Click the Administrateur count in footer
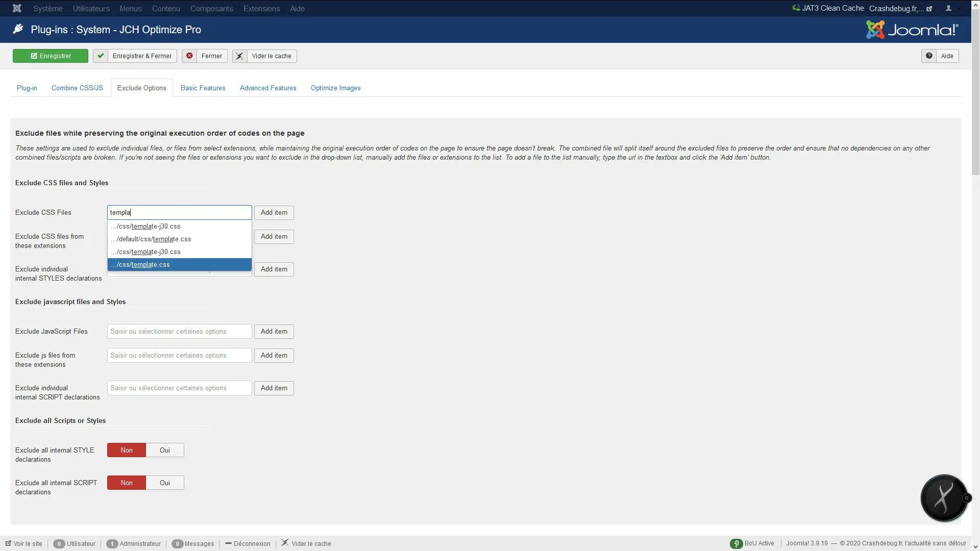 point(134,543)
